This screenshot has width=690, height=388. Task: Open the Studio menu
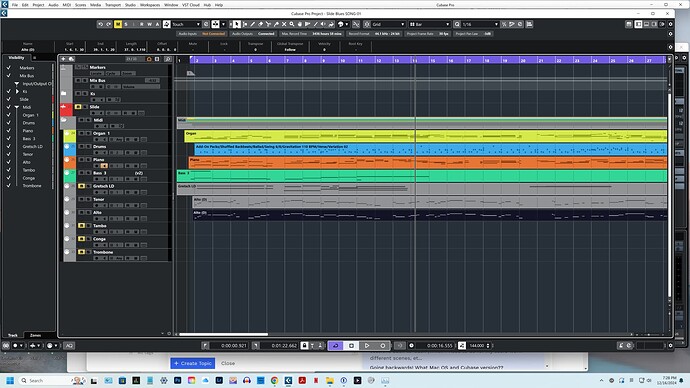(x=130, y=5)
